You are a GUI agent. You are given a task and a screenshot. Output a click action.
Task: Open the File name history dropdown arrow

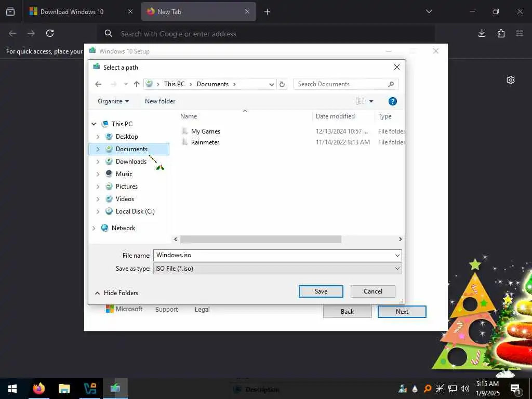coord(397,255)
